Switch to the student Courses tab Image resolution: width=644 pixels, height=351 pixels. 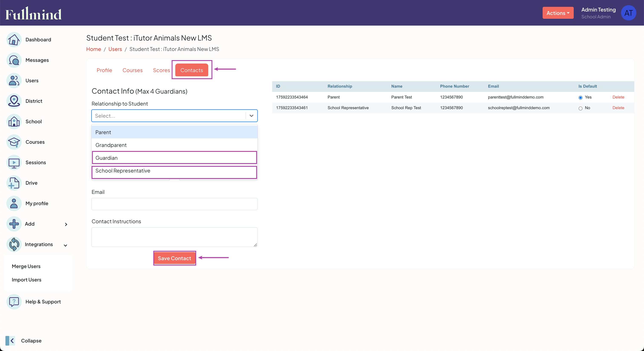(132, 70)
